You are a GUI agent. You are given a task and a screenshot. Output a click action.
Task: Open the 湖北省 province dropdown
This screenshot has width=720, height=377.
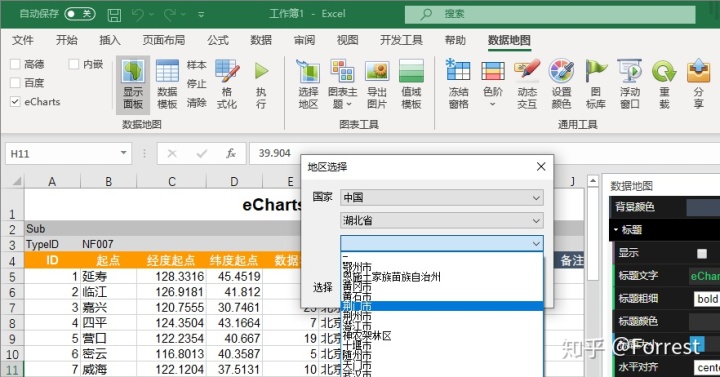coord(442,221)
